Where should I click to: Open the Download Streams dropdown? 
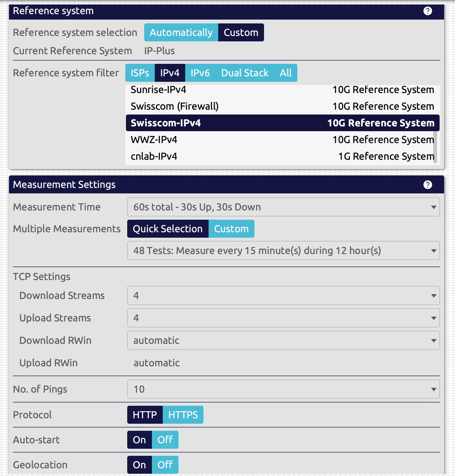[x=283, y=296]
